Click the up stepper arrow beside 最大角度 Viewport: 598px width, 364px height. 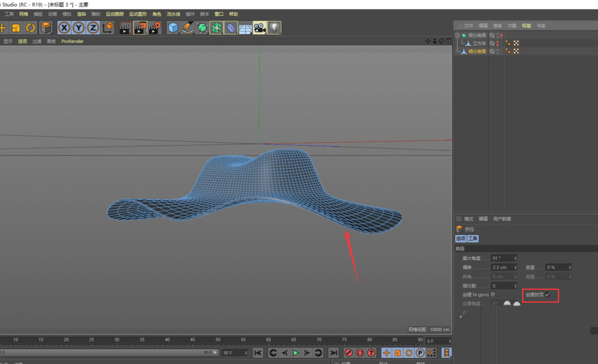[x=514, y=256]
